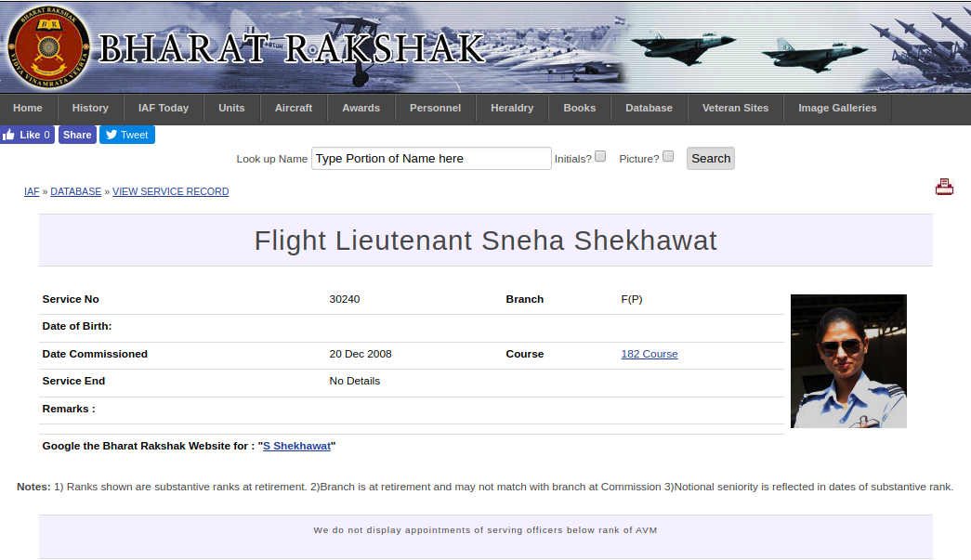Open the 182 Course link

[650, 354]
